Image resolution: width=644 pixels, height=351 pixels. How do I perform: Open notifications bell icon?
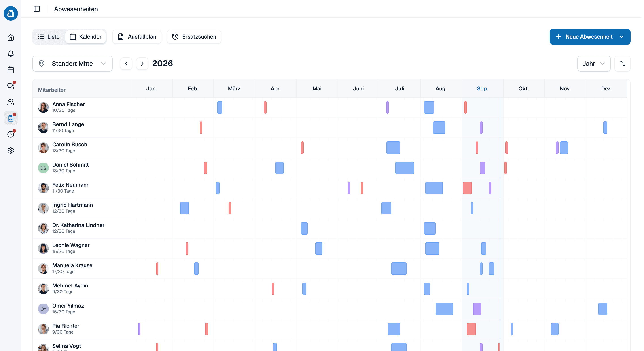coord(11,54)
